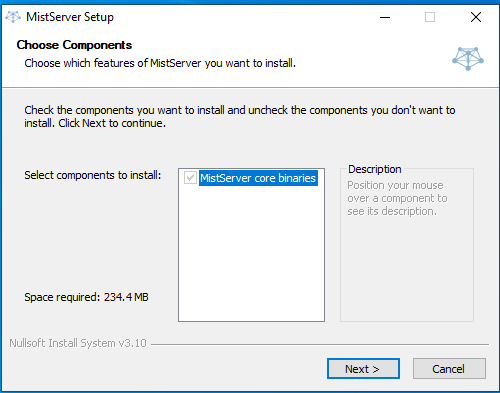Image resolution: width=500 pixels, height=393 pixels.
Task: Cancel the MistServer setup
Action: tap(449, 369)
